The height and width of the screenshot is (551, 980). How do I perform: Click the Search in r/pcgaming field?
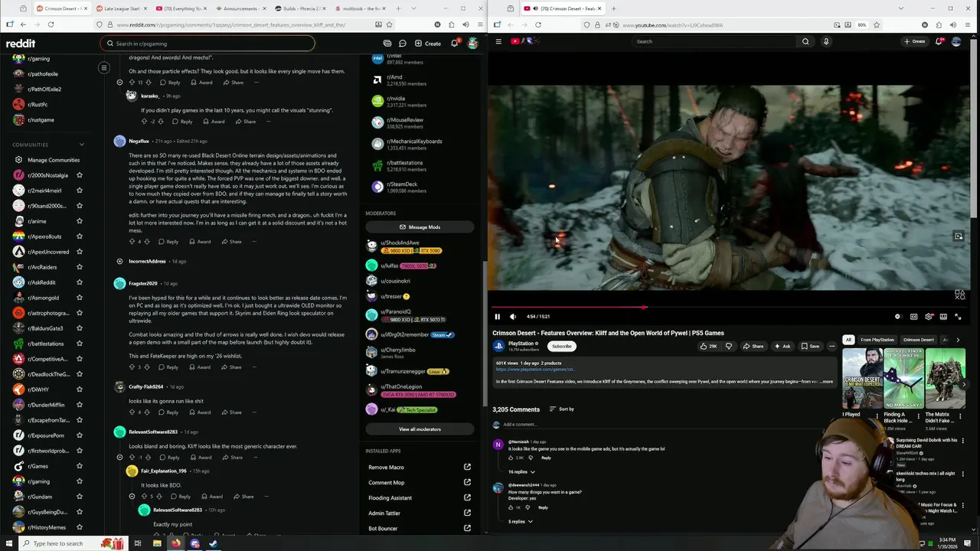207,44
